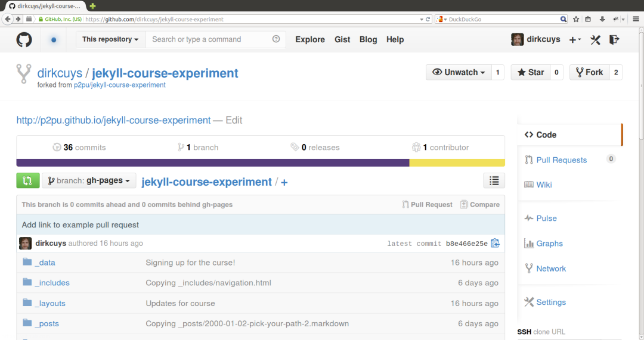This screenshot has height=340, width=644.
Task: Click the dirkcuys avatar in header
Action: point(517,39)
